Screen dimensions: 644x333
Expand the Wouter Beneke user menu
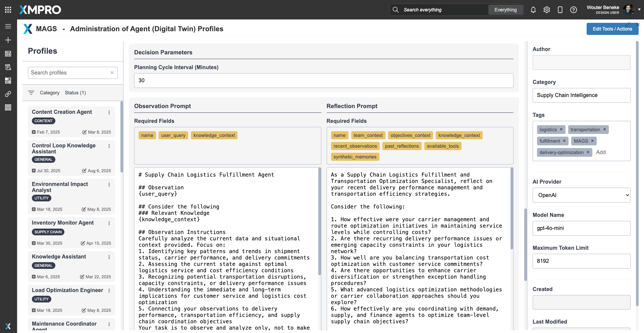pyautogui.click(x=639, y=10)
